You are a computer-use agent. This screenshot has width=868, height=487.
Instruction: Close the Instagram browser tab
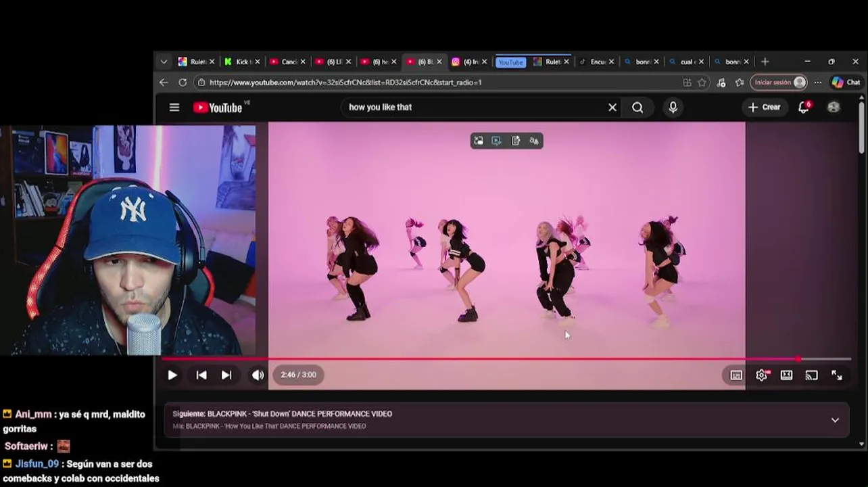[484, 62]
